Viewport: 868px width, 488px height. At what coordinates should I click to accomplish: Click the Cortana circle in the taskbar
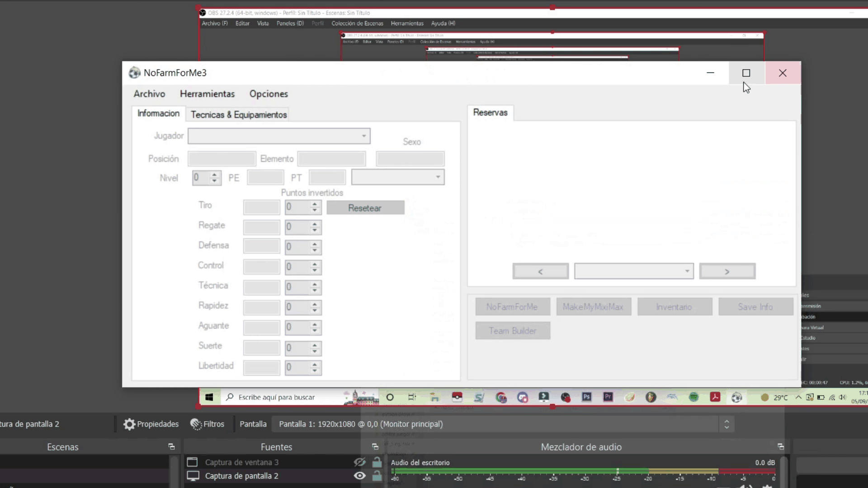pos(390,397)
